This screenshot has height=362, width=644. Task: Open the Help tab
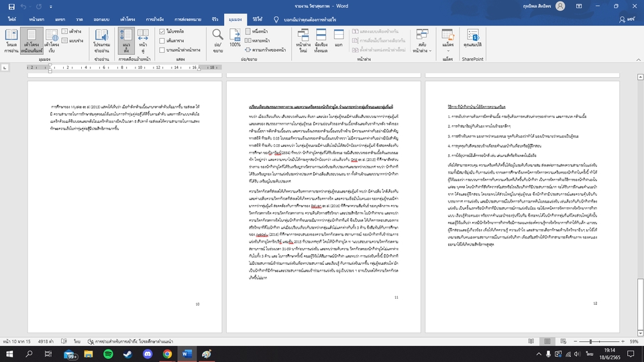258,19
